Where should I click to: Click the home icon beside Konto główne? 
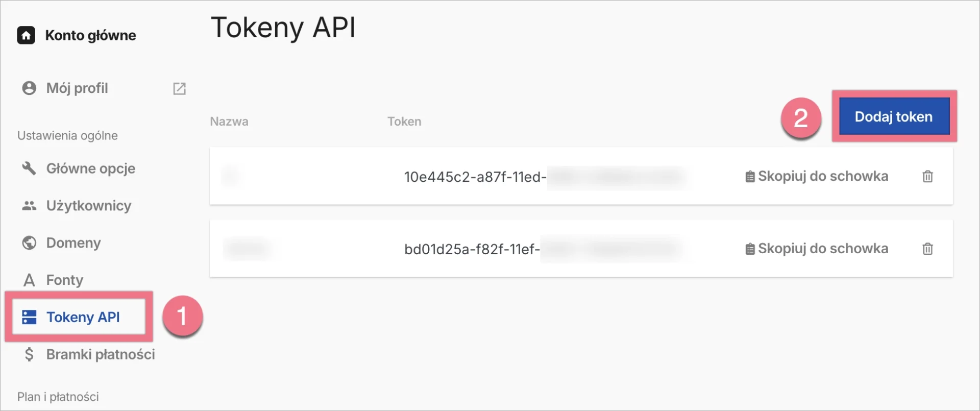coord(26,35)
